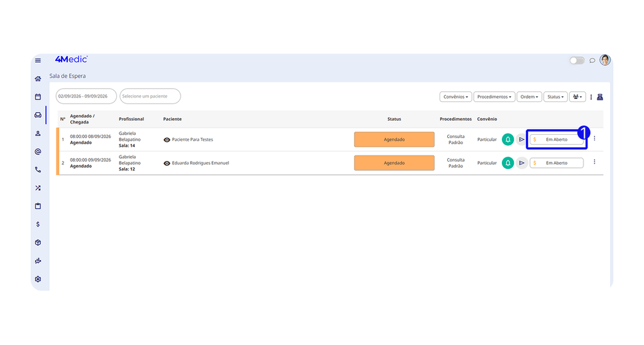644x345 pixels.
Task: Open the dollar financial icon in sidebar
Action: click(38, 224)
